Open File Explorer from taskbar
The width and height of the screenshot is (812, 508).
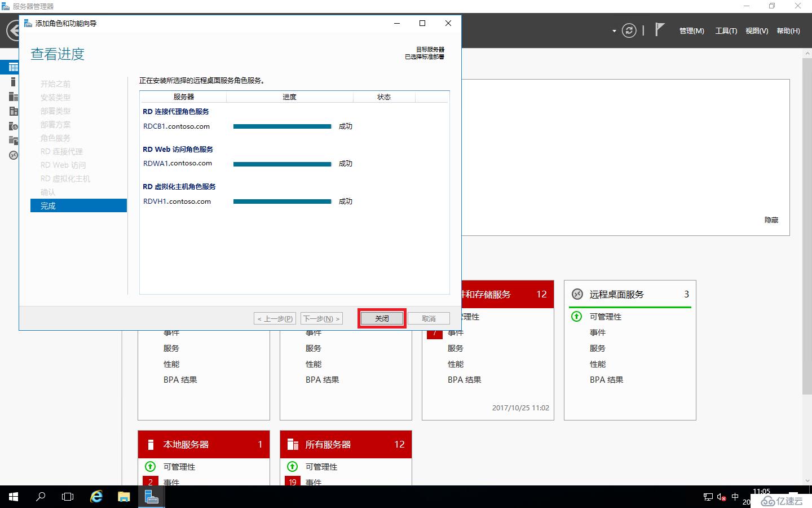(123, 497)
